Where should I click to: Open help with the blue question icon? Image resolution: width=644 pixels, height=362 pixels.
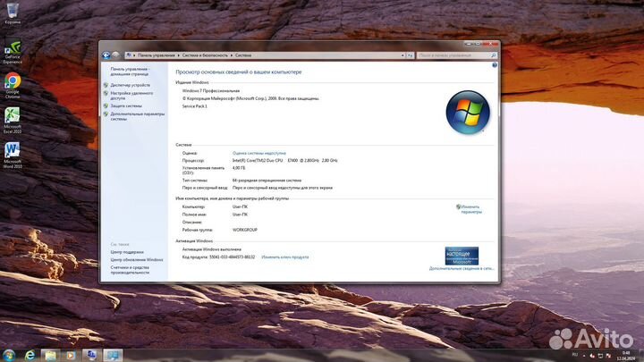coord(495,65)
